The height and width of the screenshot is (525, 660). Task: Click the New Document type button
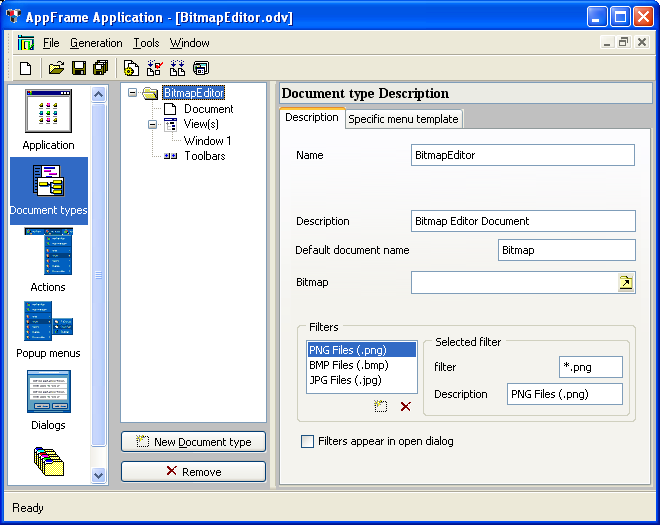click(x=193, y=442)
